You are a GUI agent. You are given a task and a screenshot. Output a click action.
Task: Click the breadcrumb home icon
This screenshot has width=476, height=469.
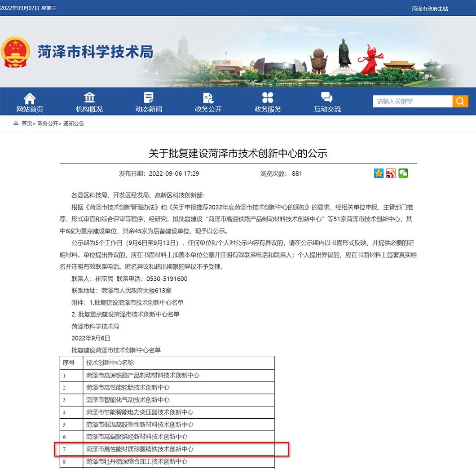click(16, 123)
